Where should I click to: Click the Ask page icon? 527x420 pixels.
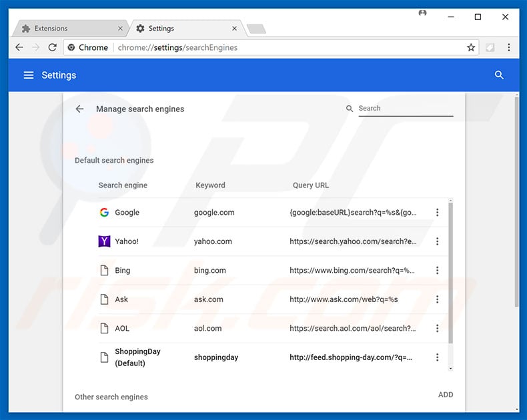[104, 299]
